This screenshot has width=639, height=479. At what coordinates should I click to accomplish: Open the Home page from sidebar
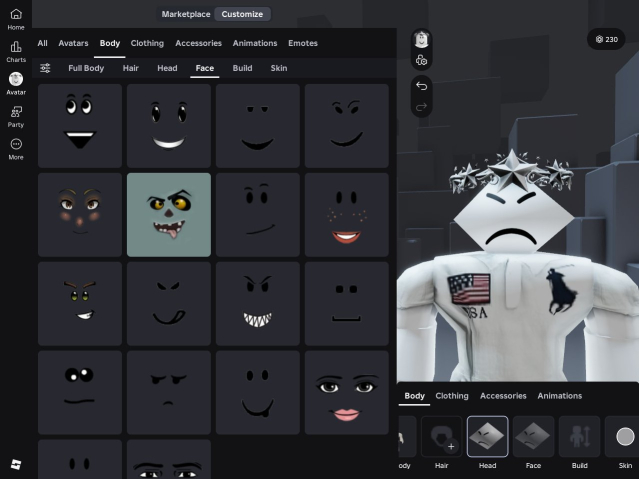point(16,17)
